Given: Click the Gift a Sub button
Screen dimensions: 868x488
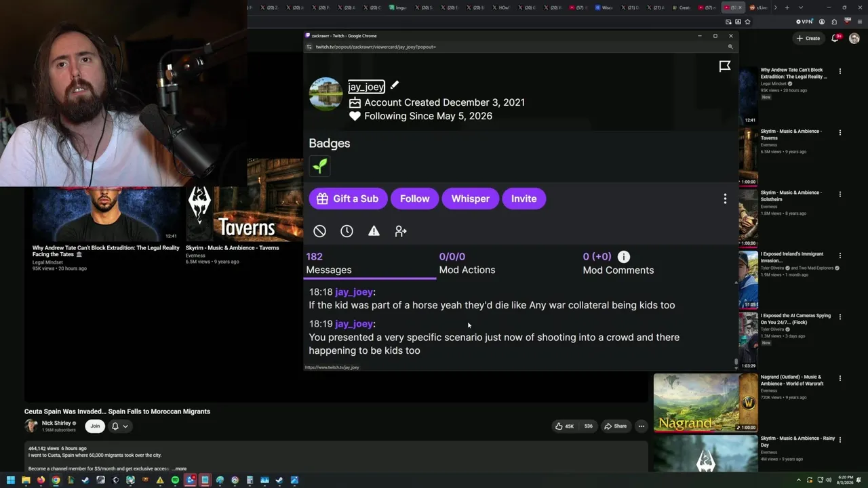Looking at the screenshot, I should (x=348, y=199).
